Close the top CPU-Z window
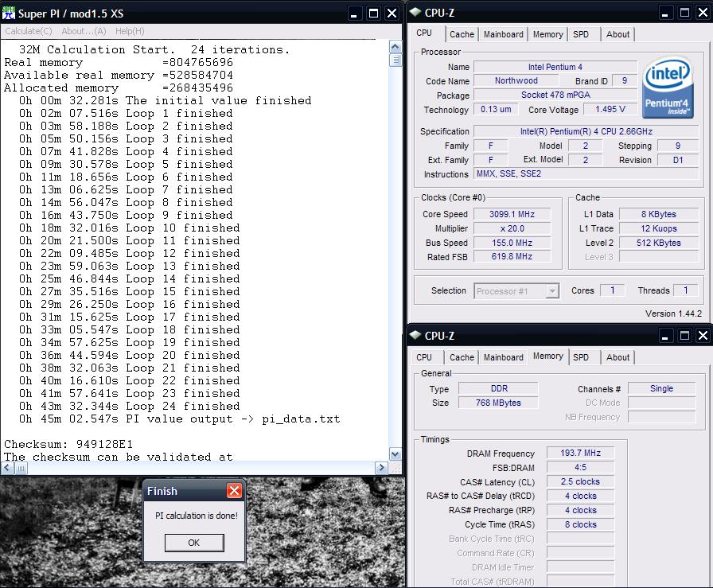This screenshot has width=713, height=588. pyautogui.click(x=703, y=13)
